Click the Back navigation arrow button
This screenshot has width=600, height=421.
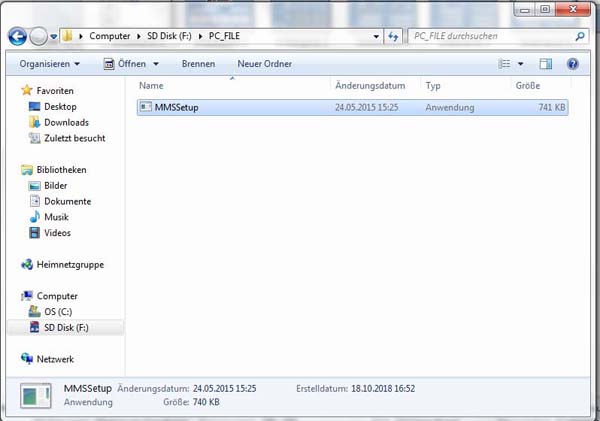(17, 36)
